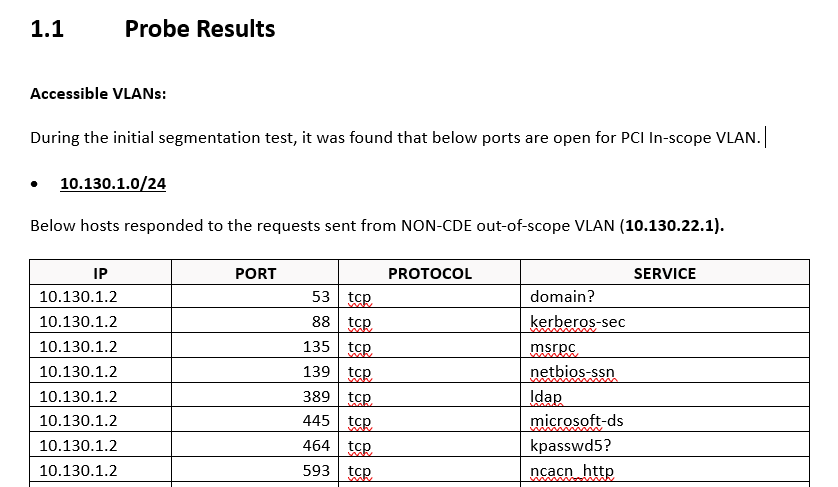Click the underlined 10.130.1.0/24 subnet text
Viewport: 838px width, 487px height.
click(113, 183)
